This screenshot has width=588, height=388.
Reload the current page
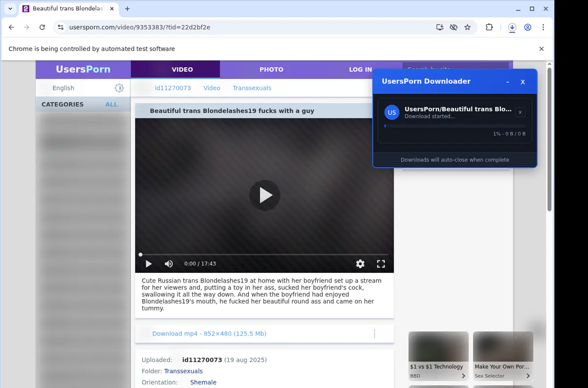coord(42,27)
